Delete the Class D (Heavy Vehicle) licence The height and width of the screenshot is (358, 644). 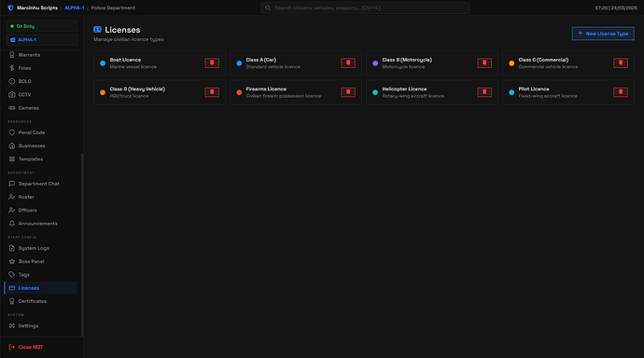pyautogui.click(x=212, y=92)
